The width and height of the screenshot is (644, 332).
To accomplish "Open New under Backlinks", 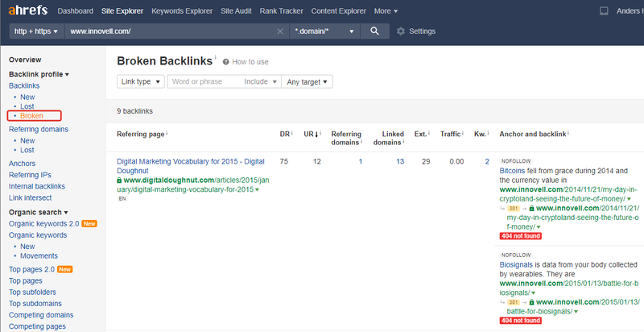I will point(27,97).
